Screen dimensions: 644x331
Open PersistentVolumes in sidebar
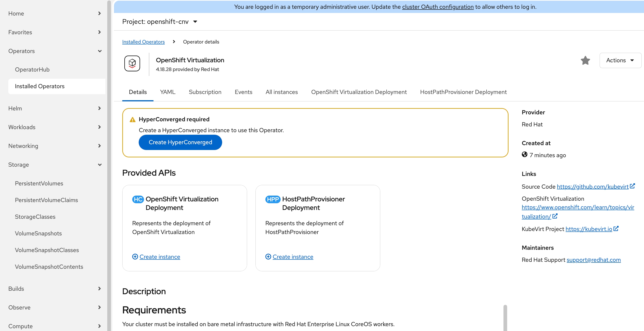click(x=57, y=184)
